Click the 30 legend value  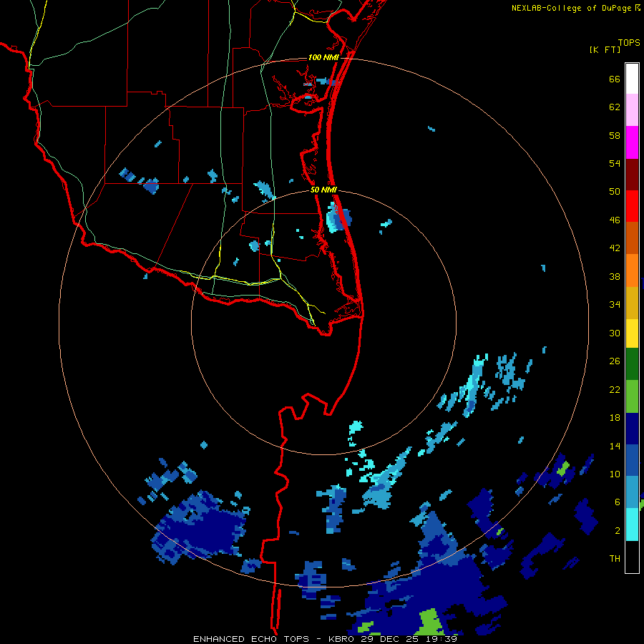point(615,333)
